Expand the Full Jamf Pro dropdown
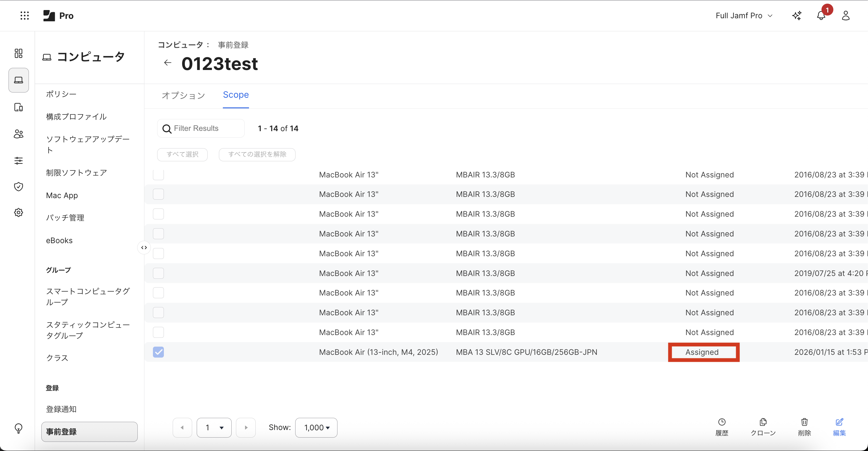Viewport: 868px width, 451px height. point(744,16)
